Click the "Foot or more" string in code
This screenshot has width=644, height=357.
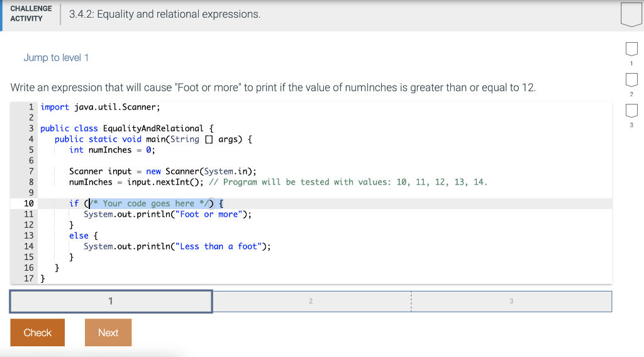[x=211, y=214]
